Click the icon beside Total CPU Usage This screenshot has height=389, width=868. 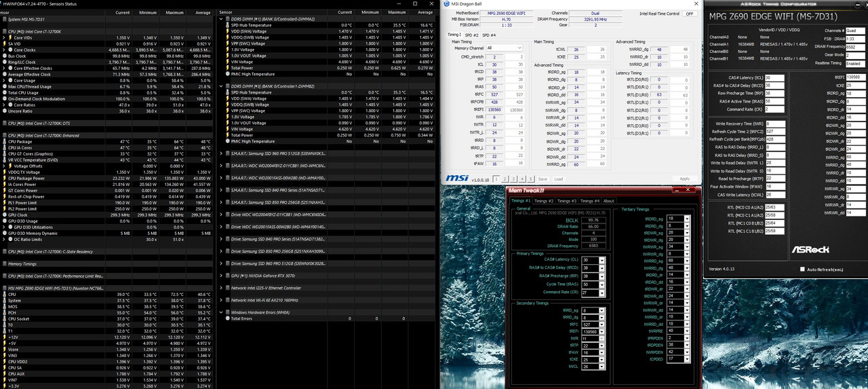[5, 92]
